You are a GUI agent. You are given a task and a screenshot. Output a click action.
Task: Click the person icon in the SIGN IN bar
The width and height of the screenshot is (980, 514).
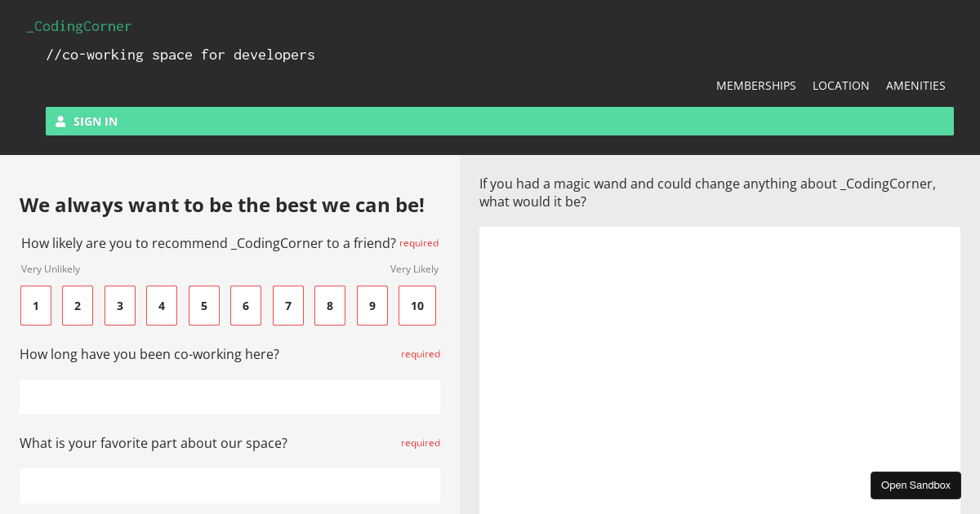tap(61, 121)
